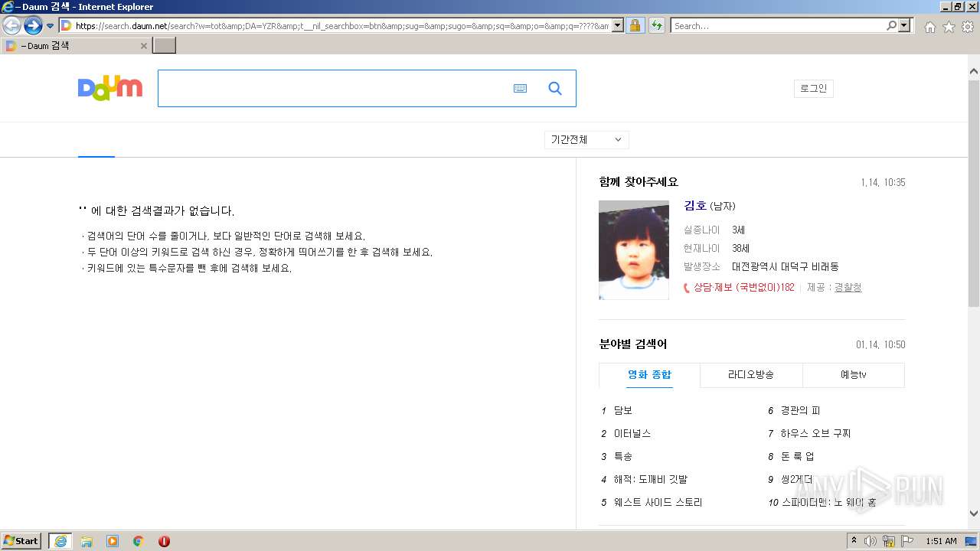The image size is (980, 551).
Task: Open the virtual keyboard icon in search box
Action: pyautogui.click(x=520, y=89)
